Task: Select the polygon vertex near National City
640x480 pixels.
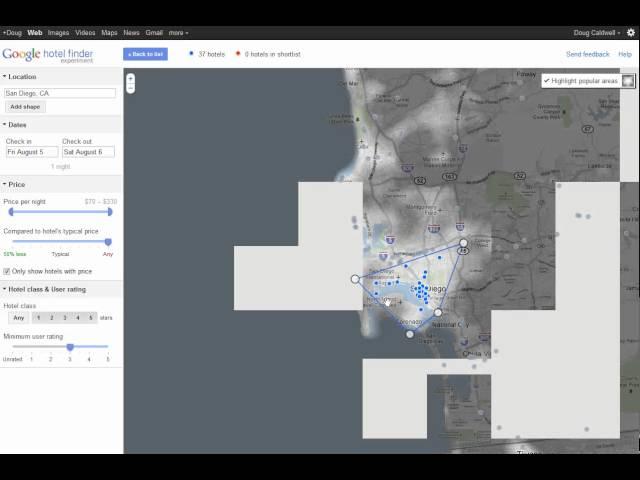Action: 438,313
